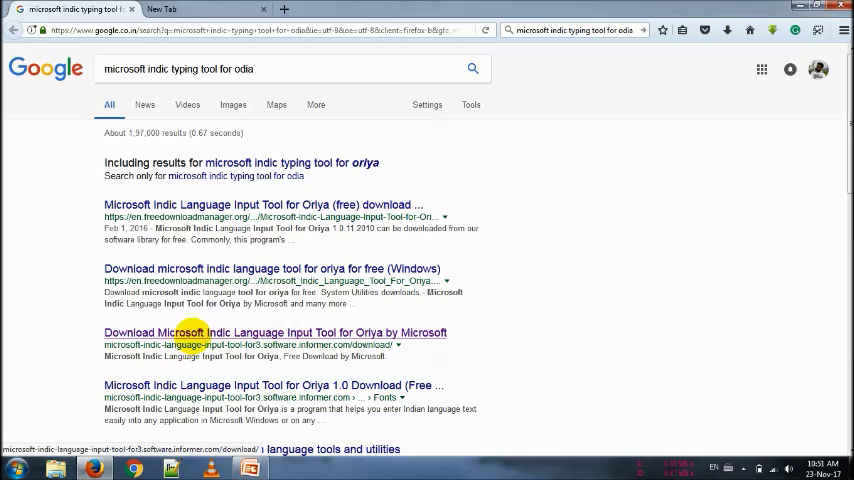The height and width of the screenshot is (480, 854).
Task: Click the Firefox address bar URL
Action: click(255, 31)
